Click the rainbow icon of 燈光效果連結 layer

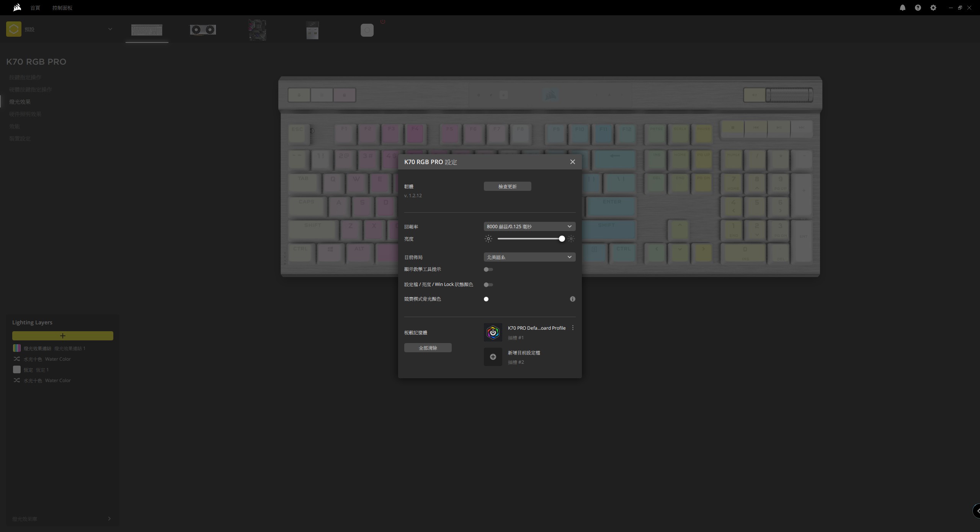[x=17, y=348]
